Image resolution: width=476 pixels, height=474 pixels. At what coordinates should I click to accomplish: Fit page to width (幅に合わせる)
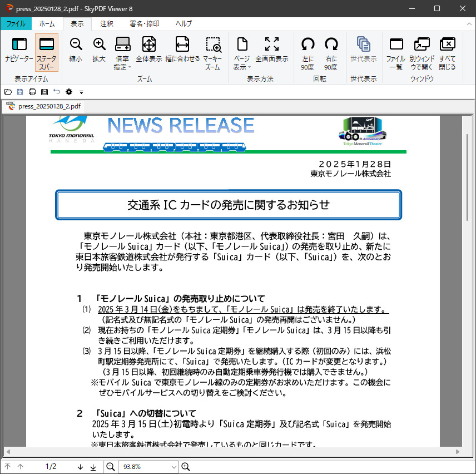coord(182,50)
